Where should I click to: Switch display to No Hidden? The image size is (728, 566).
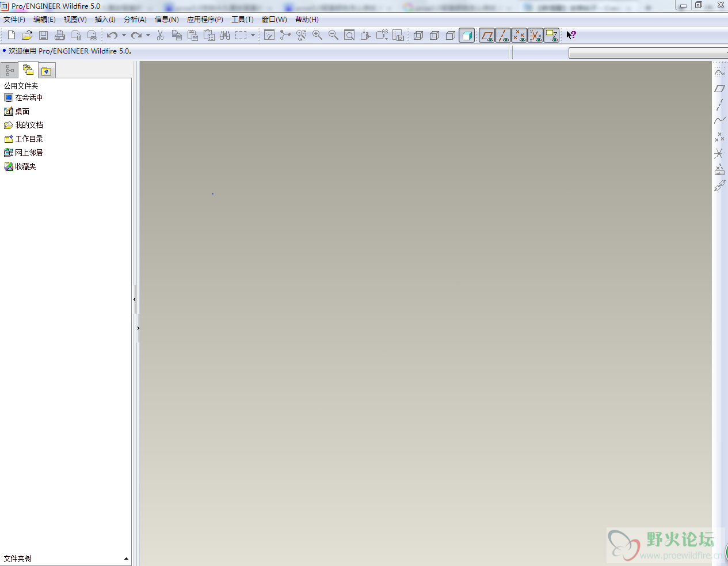tap(451, 35)
